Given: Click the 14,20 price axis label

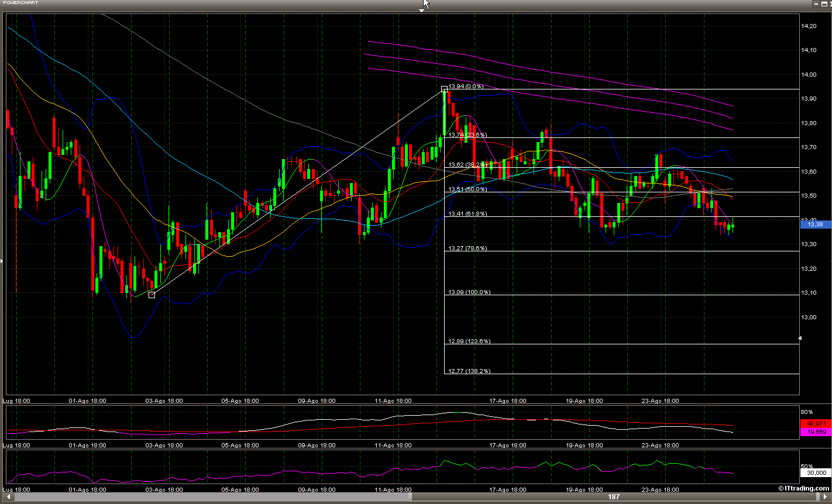Looking at the screenshot, I should tap(809, 26).
